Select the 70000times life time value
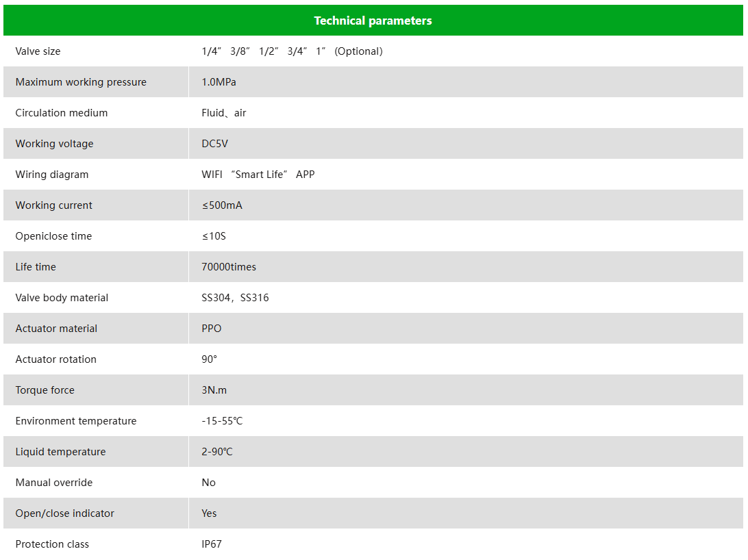748x560 pixels. coord(229,267)
